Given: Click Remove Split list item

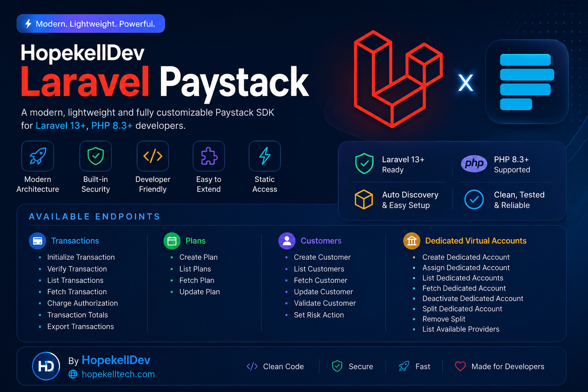Looking at the screenshot, I should point(444,319).
